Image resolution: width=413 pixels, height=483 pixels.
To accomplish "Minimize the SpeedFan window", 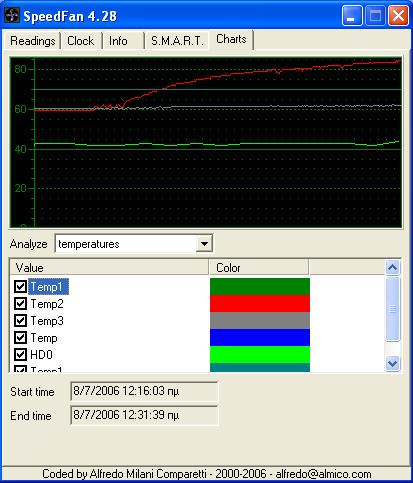I will 352,16.
